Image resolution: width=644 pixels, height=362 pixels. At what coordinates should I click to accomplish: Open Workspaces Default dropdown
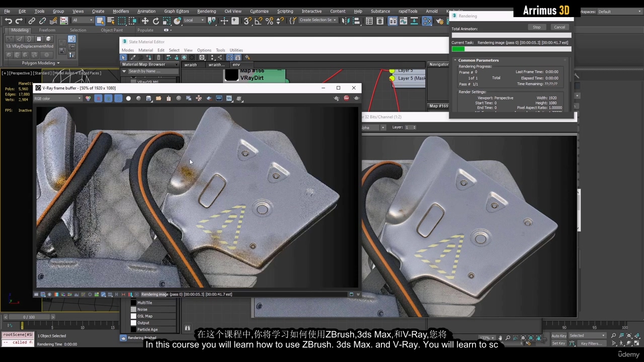pyautogui.click(x=619, y=12)
